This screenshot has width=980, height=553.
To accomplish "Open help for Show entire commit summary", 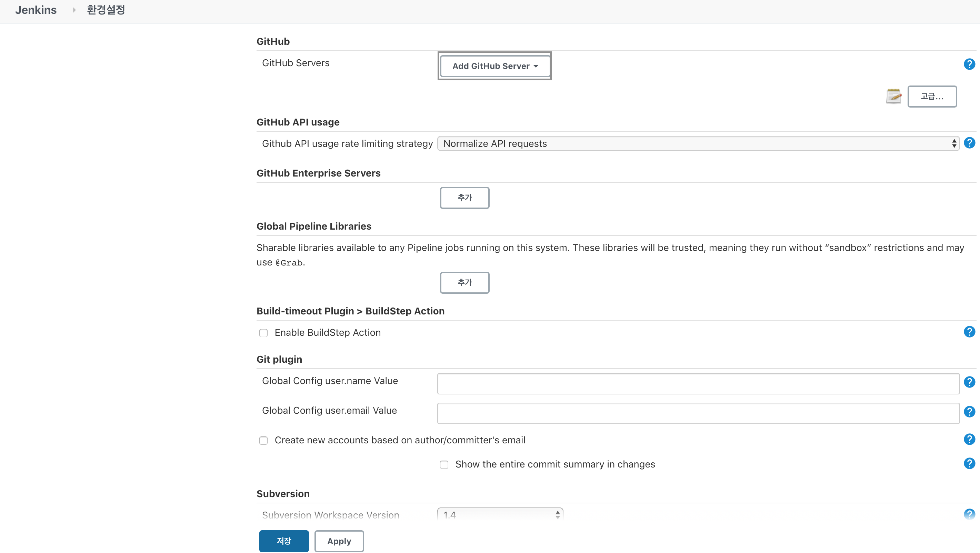I will [x=969, y=463].
